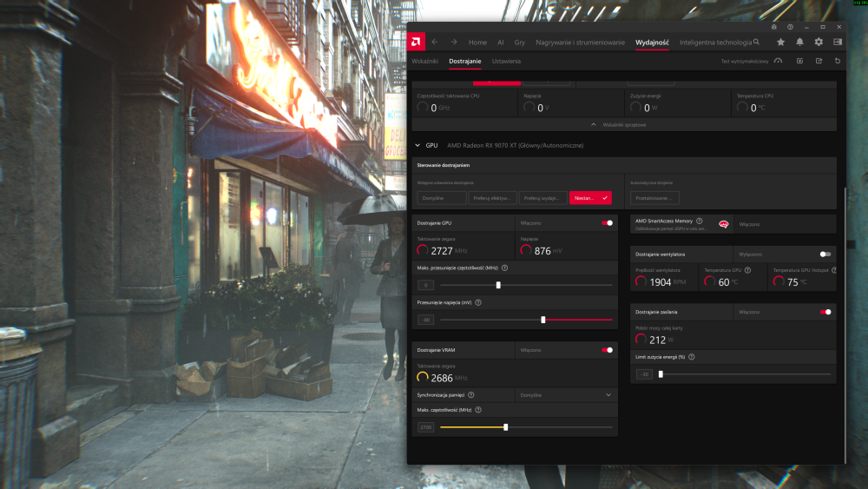Screen dimensions: 868x489
Task: Open help for VRAM Maks. częstotliwość
Action: coord(478,410)
